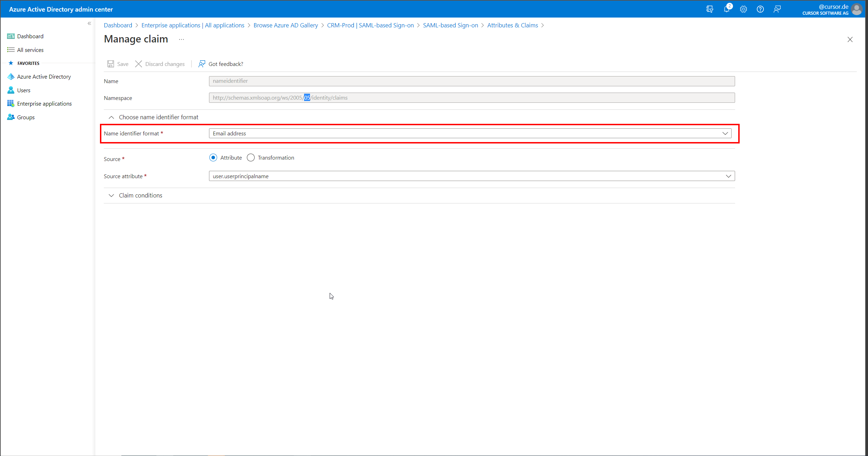
Task: Open the help question mark menu
Action: click(760, 9)
